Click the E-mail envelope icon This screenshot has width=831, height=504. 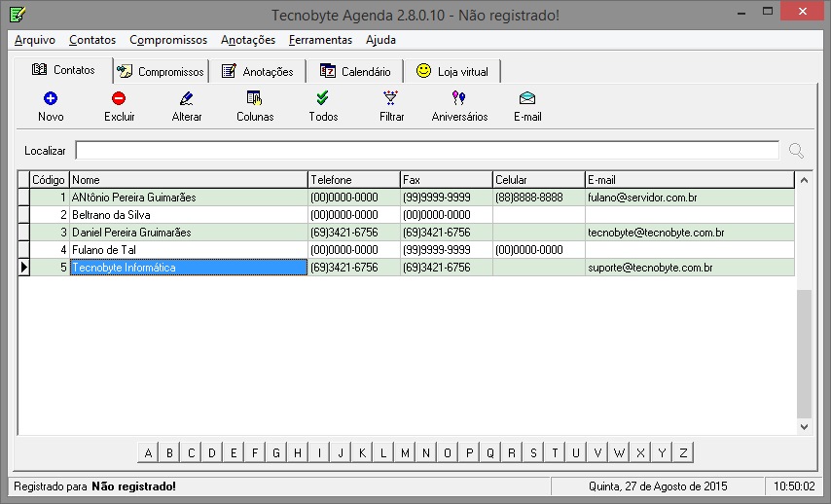(527, 98)
